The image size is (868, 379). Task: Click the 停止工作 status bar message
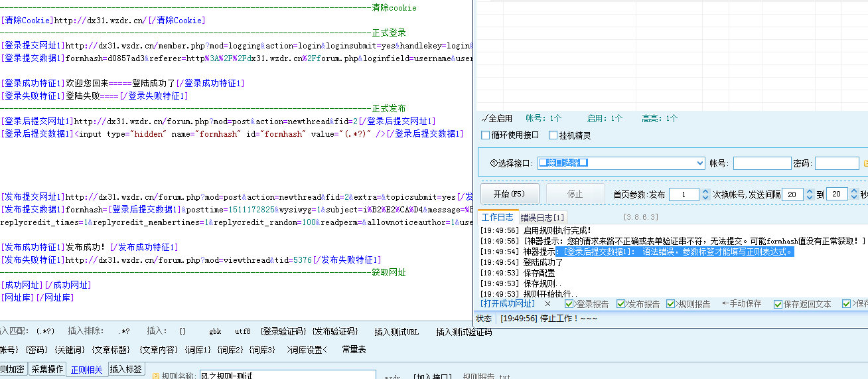coord(549,319)
